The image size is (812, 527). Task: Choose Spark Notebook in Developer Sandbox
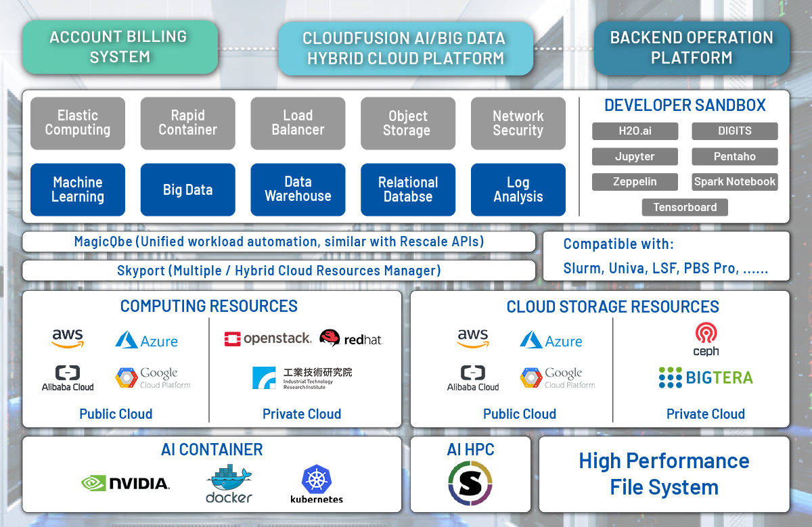tap(735, 182)
